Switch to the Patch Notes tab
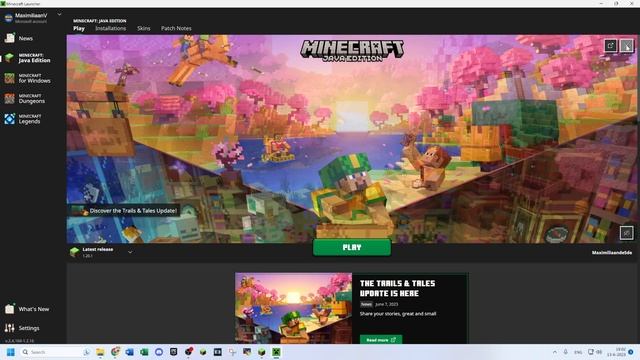Screen dimensions: 640x360 tap(176, 28)
